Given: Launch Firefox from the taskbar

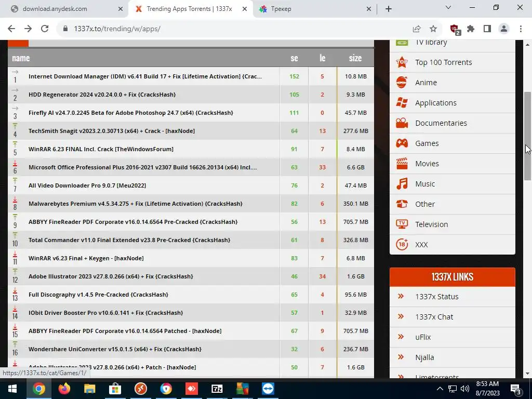Looking at the screenshot, I should pyautogui.click(x=64, y=389).
